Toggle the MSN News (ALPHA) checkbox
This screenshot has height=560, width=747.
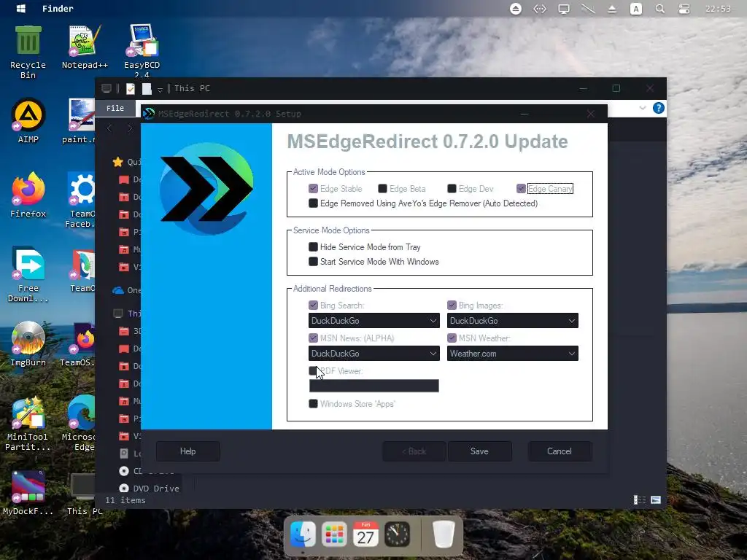tap(313, 338)
